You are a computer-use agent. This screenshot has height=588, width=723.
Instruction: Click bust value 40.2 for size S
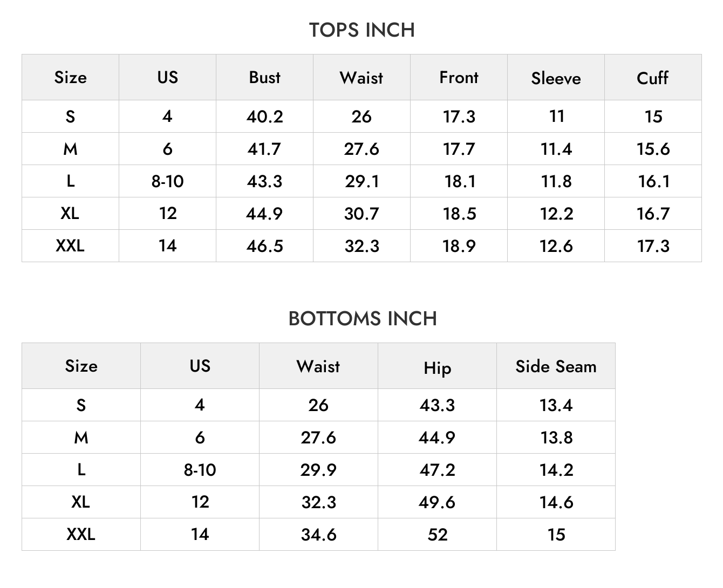[264, 117]
